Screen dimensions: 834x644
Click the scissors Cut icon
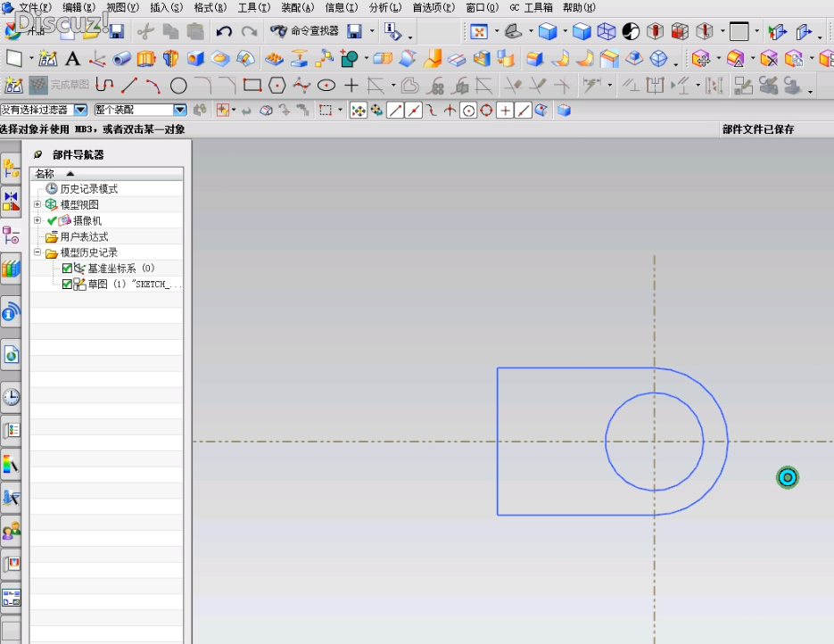pos(145,31)
